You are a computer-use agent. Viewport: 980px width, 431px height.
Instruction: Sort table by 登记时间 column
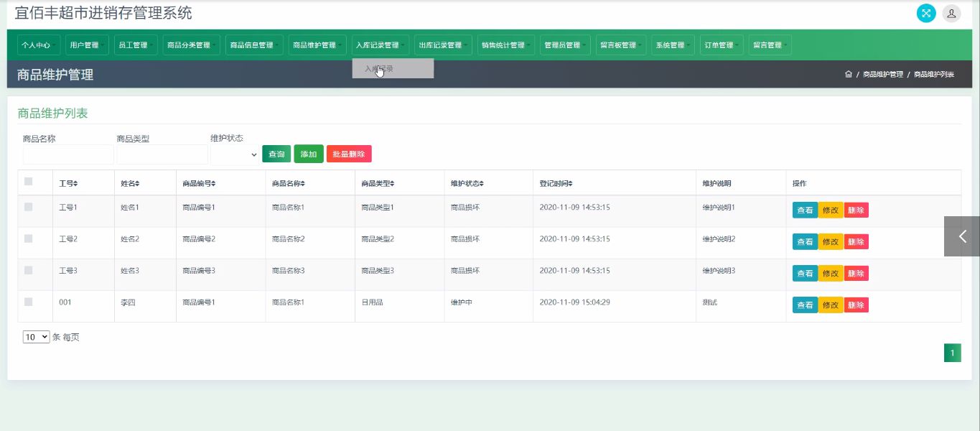(556, 184)
